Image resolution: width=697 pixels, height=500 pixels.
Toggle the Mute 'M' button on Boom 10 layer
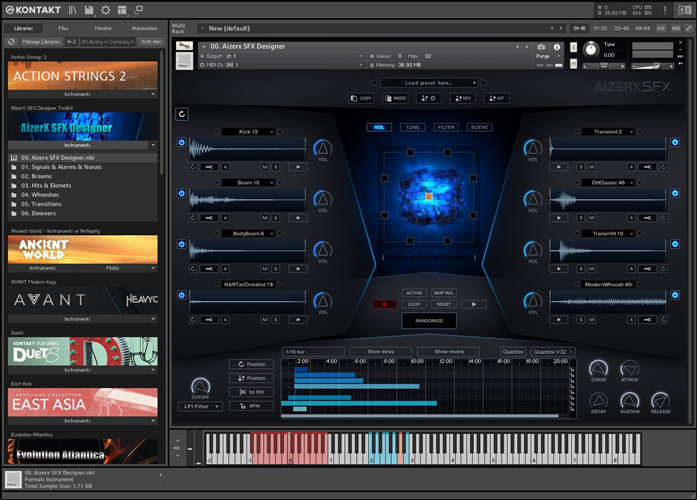point(264,218)
